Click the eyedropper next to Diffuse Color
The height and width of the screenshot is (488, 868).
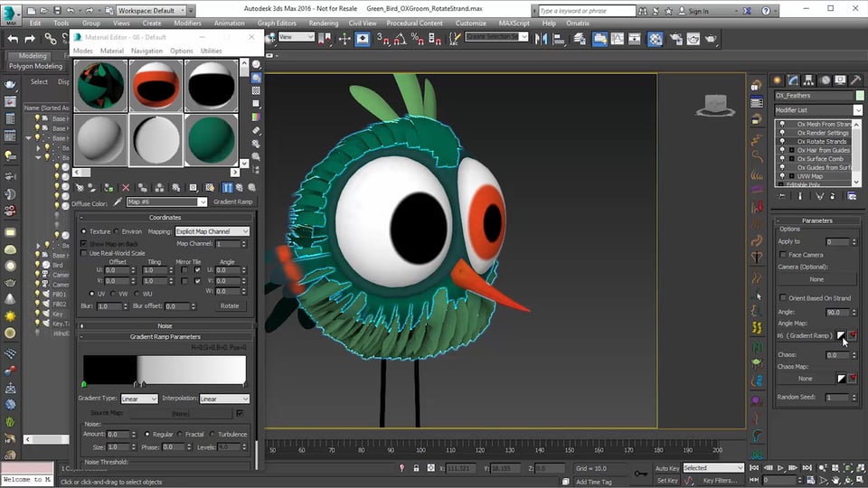point(118,202)
